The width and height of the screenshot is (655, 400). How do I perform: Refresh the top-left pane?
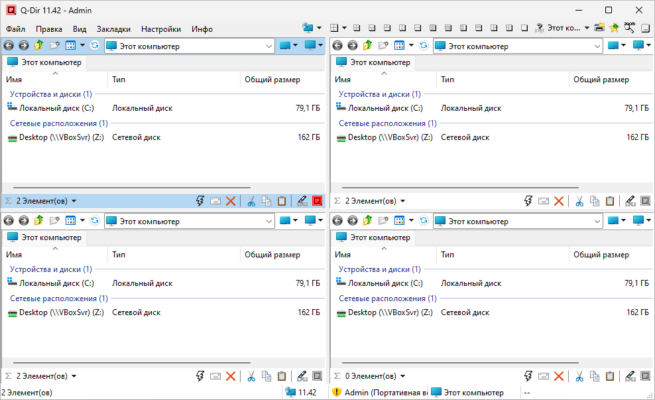[x=95, y=45]
